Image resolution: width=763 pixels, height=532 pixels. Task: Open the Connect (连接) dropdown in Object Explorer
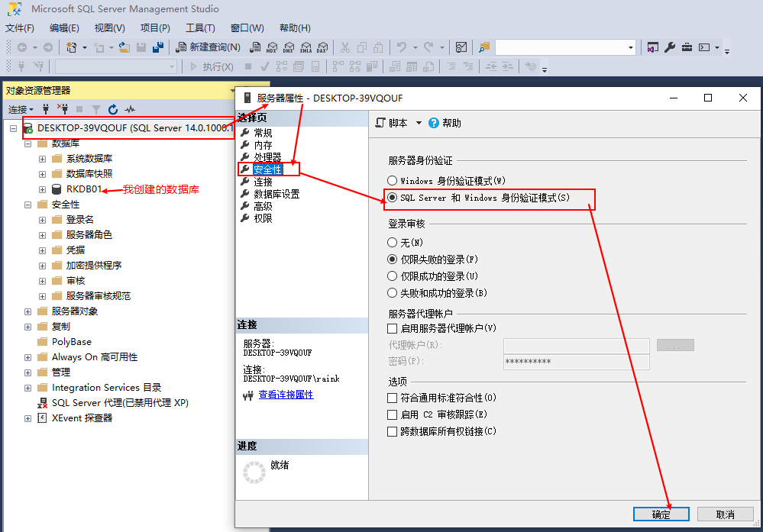point(21,109)
